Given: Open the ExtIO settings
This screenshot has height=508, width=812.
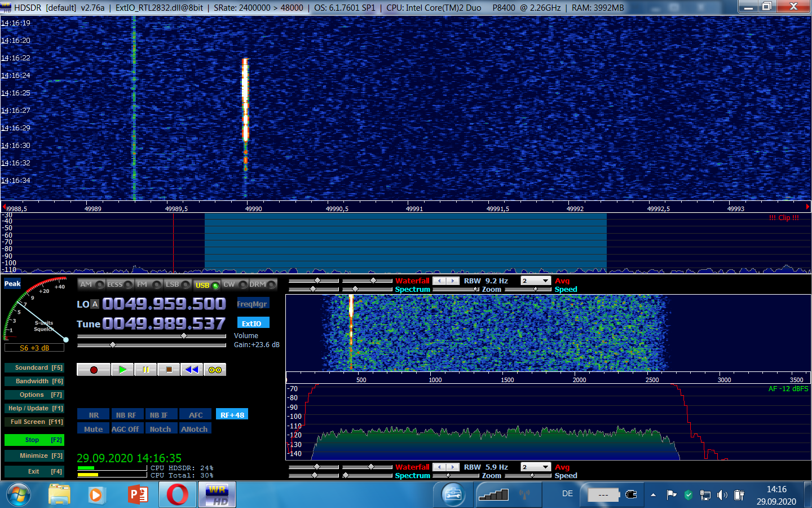Looking at the screenshot, I should (252, 323).
